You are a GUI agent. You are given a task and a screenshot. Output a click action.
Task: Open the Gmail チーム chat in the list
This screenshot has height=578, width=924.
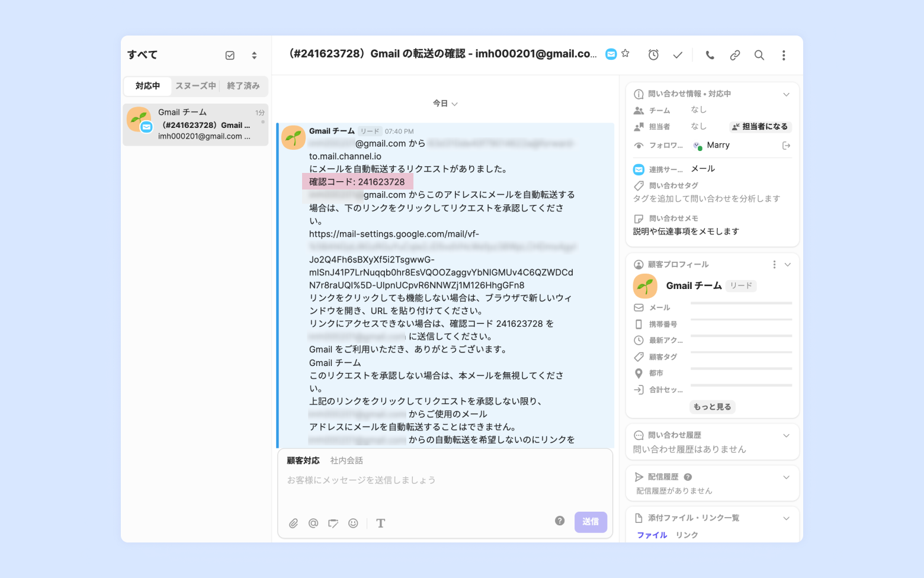195,124
